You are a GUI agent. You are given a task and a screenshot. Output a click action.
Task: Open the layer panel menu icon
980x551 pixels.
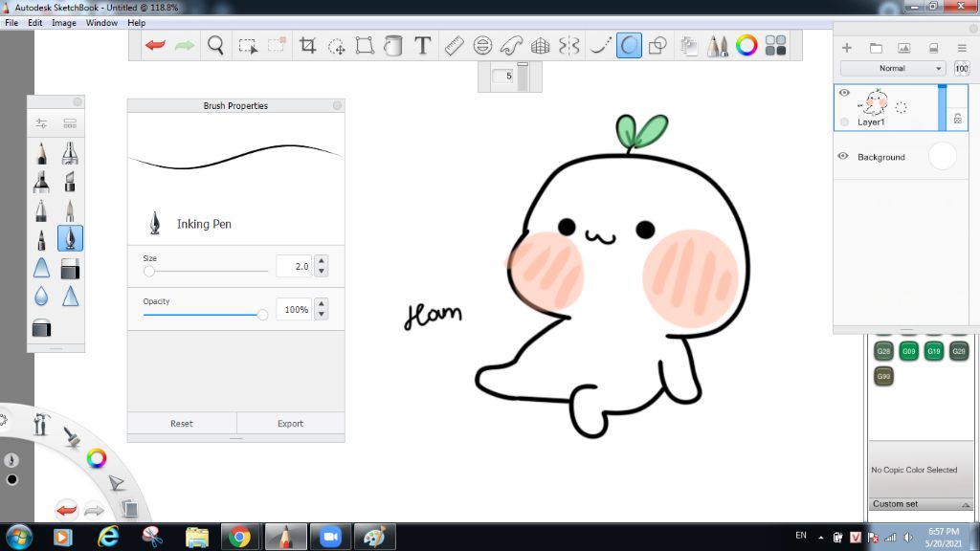click(962, 48)
